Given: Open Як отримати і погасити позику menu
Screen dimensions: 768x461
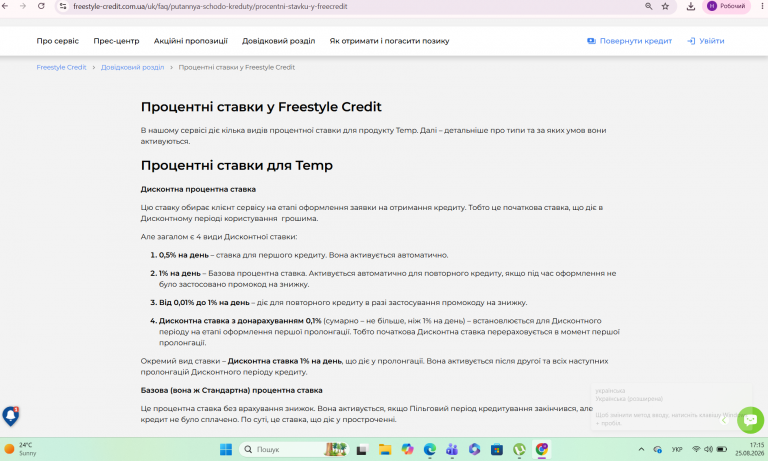Looking at the screenshot, I should point(389,41).
